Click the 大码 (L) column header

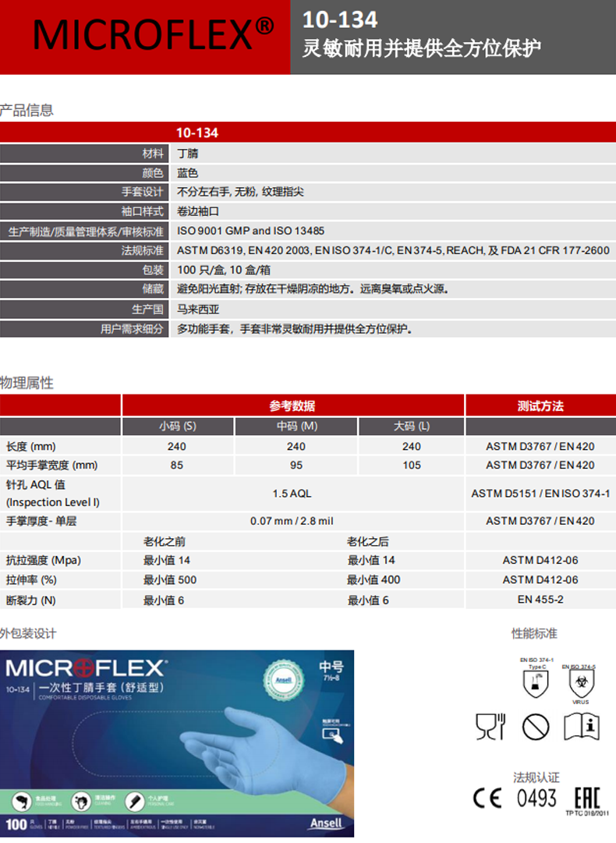pos(411,426)
